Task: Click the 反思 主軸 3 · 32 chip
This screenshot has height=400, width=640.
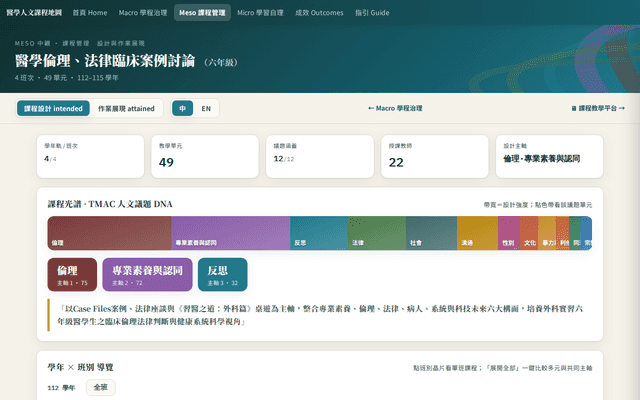Action: [222, 275]
